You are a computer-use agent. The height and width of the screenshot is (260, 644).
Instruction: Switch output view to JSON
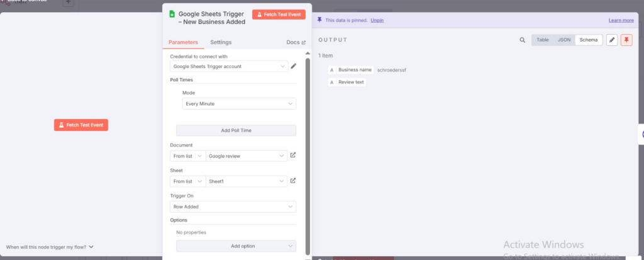(x=564, y=40)
